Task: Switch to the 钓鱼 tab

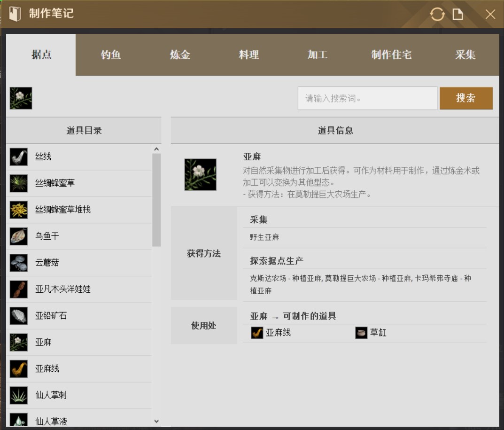Action: (x=111, y=55)
